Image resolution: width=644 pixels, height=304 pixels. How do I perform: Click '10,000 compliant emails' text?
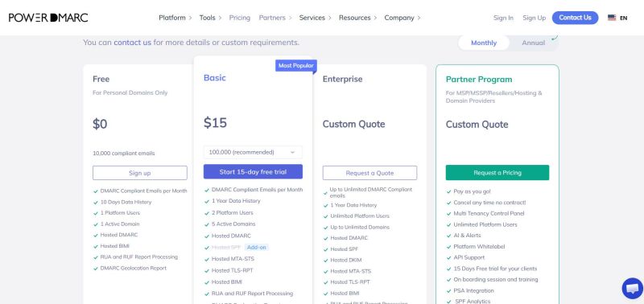pyautogui.click(x=124, y=154)
